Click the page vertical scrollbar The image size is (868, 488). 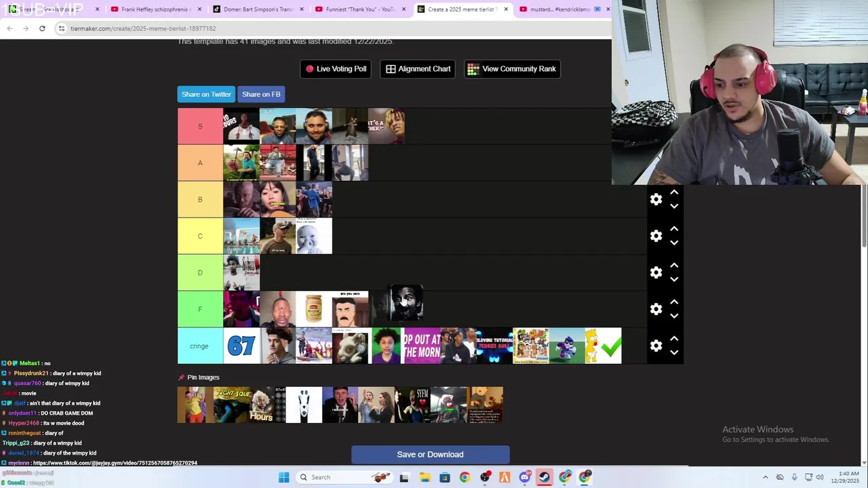[864, 217]
